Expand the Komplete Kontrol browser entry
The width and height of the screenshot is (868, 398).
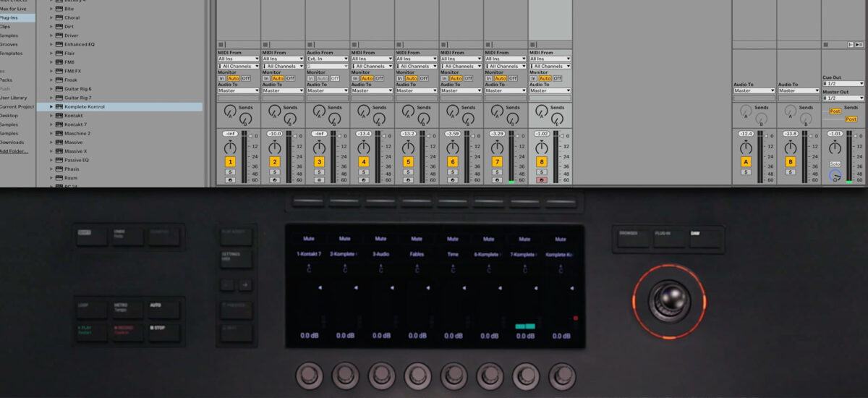pos(51,106)
